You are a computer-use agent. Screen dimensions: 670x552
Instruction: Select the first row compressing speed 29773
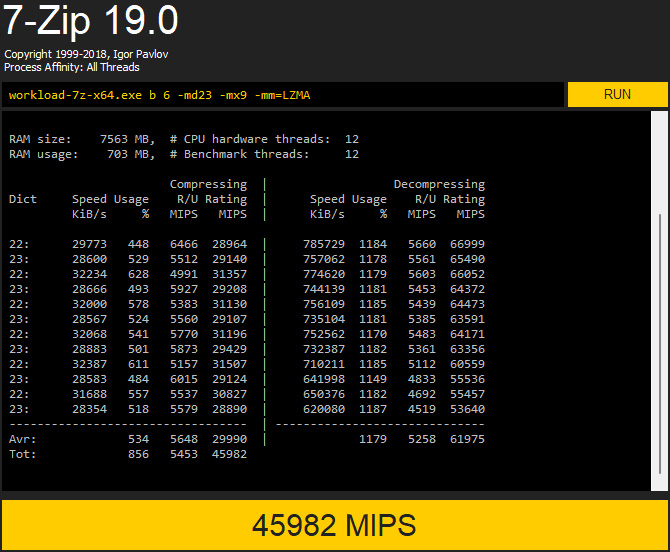(x=90, y=244)
